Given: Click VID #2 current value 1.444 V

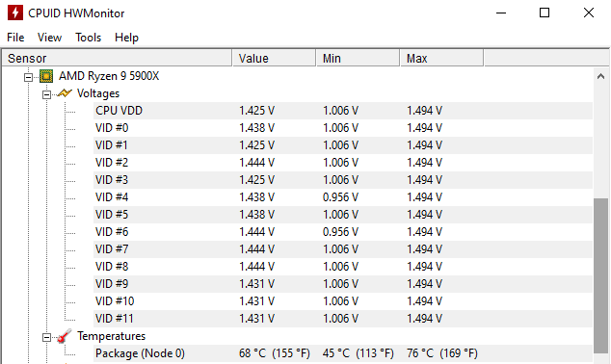Looking at the screenshot, I should click(x=256, y=163).
